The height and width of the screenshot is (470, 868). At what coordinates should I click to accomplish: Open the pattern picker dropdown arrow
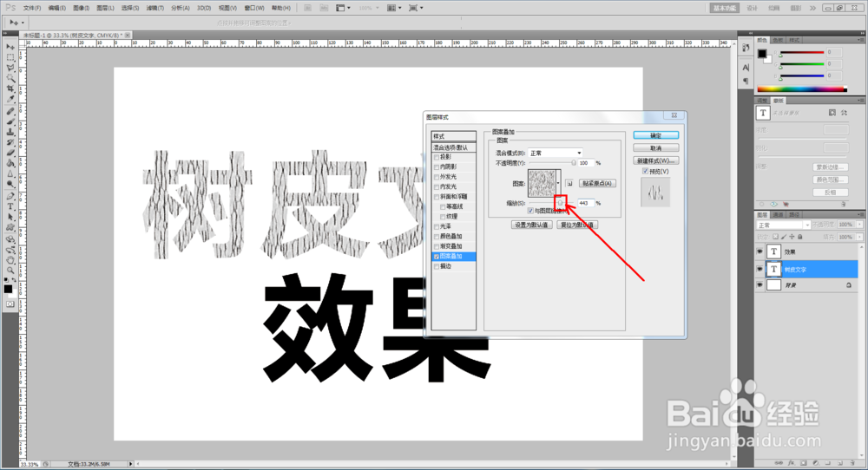[x=558, y=183]
